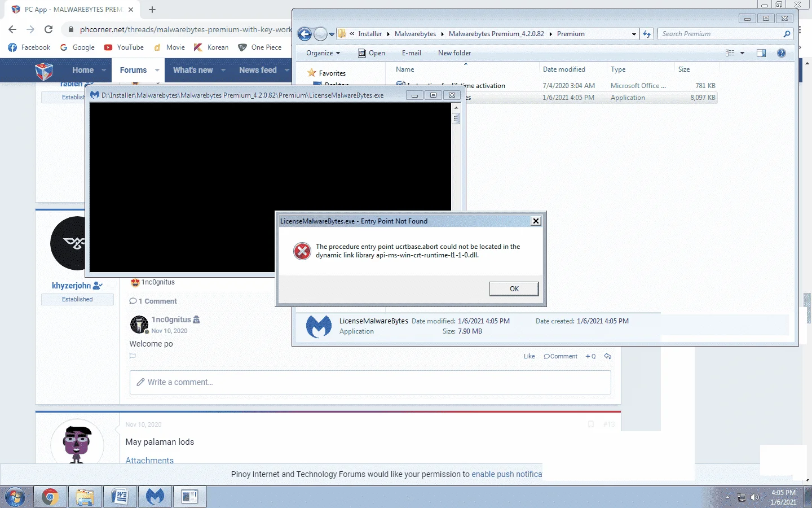Expand the What's new dropdown arrow
Screen dimensions: 812x508
pos(223,70)
